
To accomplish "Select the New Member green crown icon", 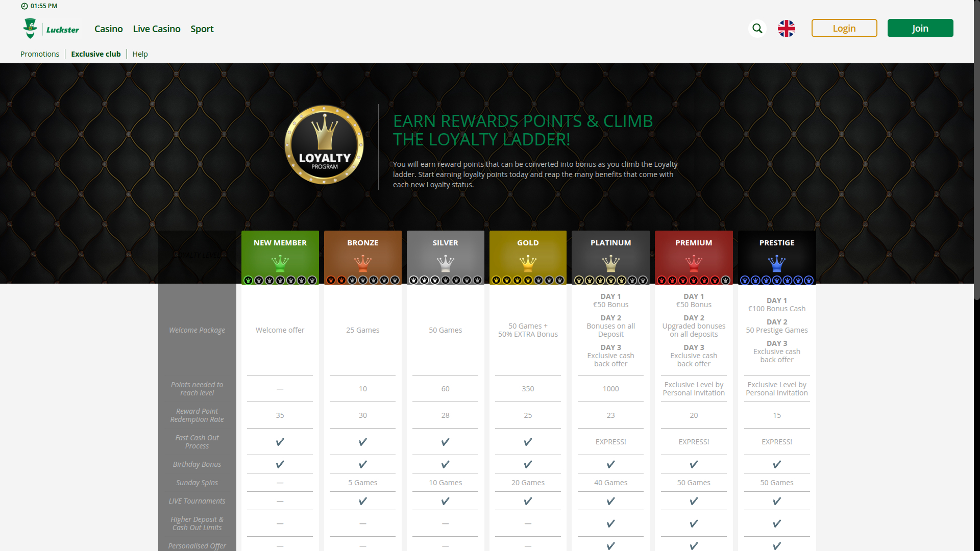I will [280, 264].
